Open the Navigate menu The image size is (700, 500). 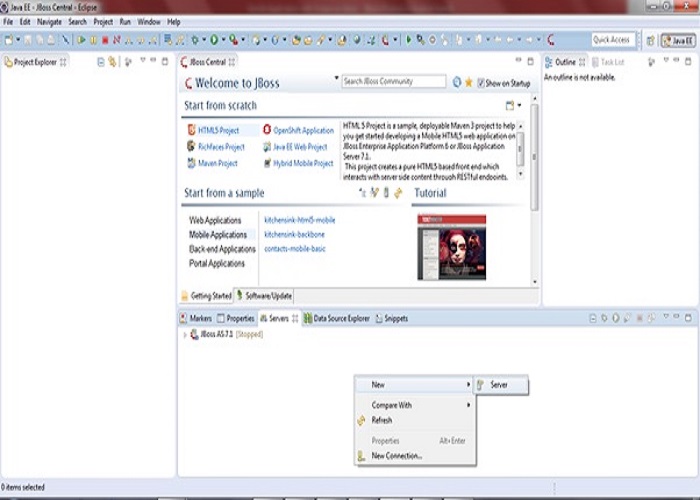[49, 21]
